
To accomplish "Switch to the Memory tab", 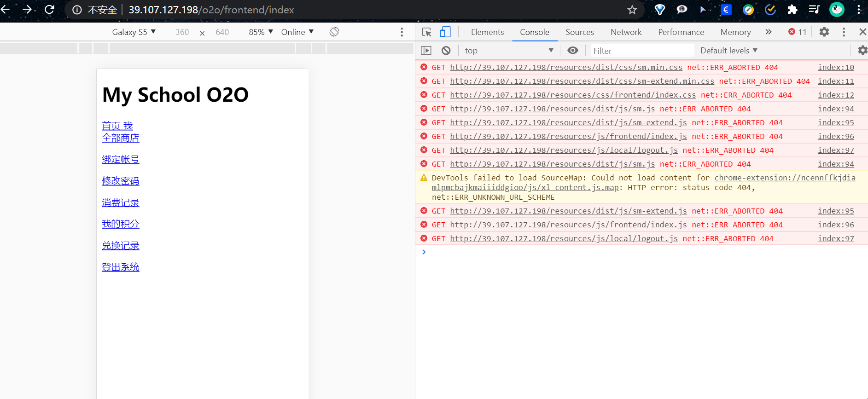I will 735,32.
